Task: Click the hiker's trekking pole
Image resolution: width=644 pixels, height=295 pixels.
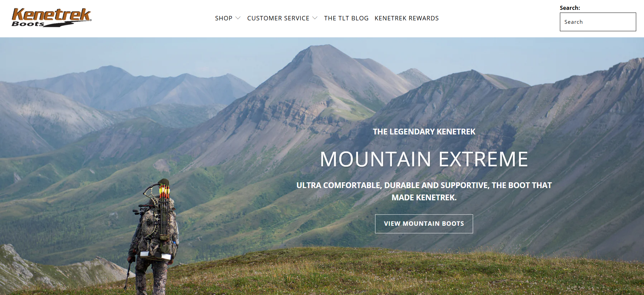Action: 128,276
